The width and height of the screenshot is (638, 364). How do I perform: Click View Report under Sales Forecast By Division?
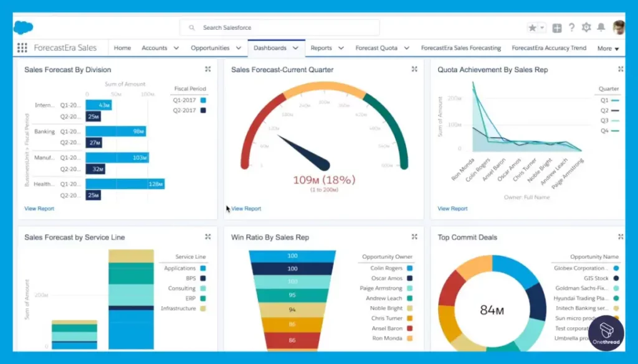click(x=39, y=208)
